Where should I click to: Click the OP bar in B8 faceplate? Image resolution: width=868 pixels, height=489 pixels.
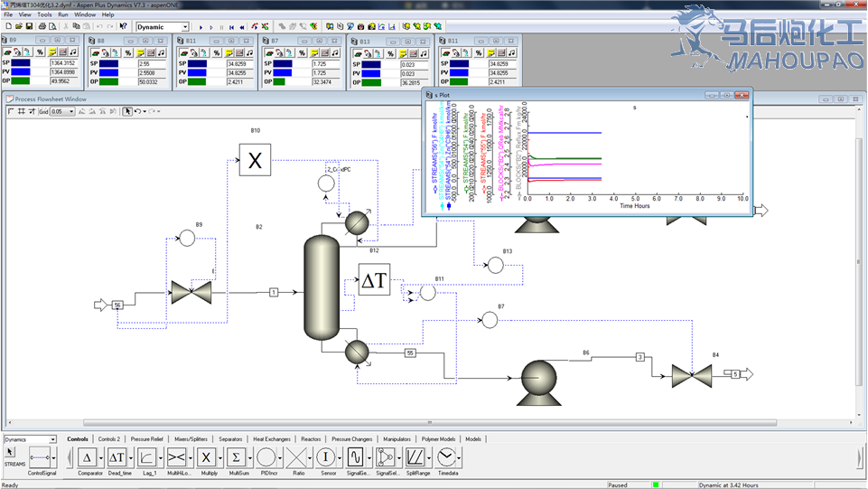(x=109, y=81)
